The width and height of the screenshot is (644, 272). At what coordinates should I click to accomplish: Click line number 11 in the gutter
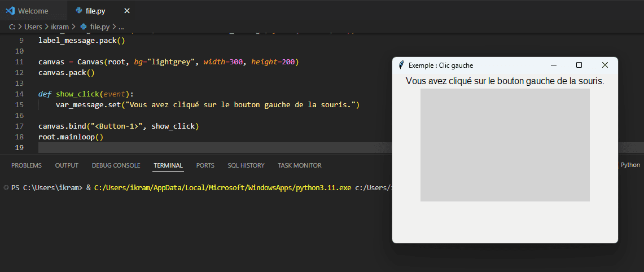click(19, 63)
